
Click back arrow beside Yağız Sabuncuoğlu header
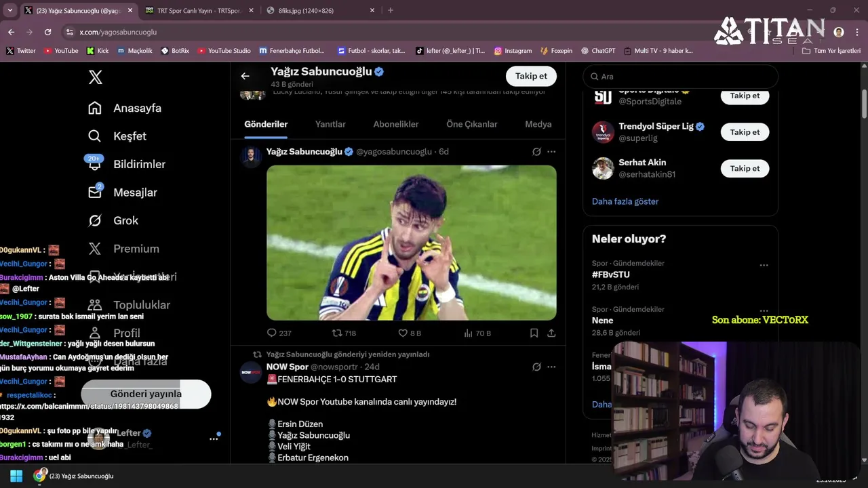pos(245,77)
